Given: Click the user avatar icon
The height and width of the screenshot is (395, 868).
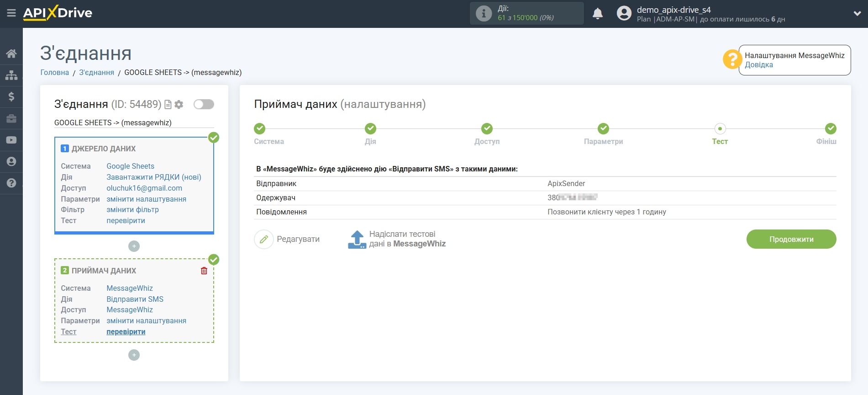Looking at the screenshot, I should click(624, 13).
